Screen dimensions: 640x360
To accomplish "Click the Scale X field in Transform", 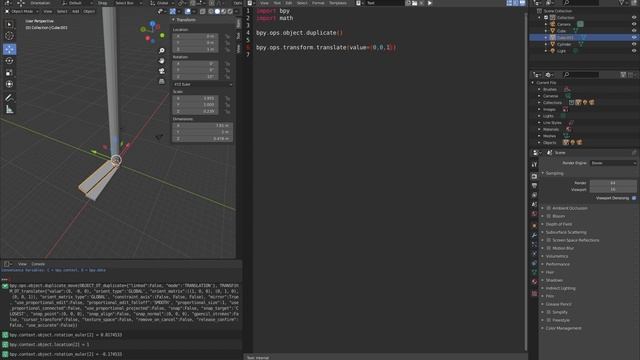I will pos(195,98).
